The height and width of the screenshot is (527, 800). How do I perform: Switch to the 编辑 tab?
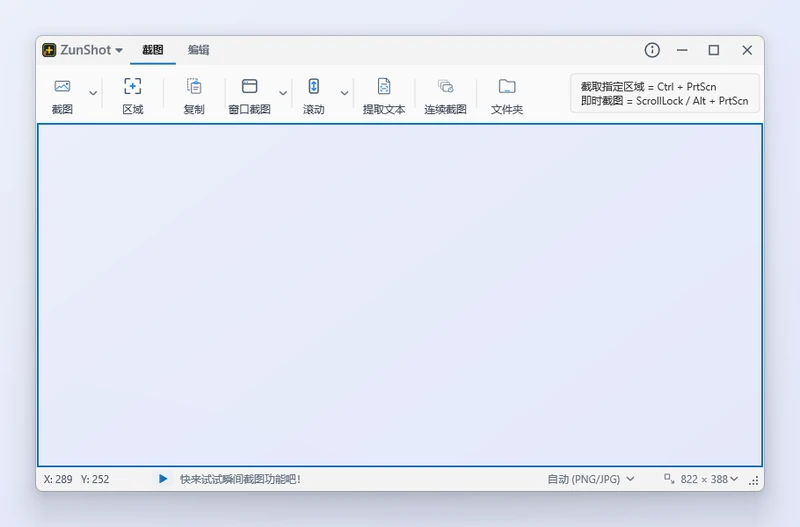pos(198,50)
